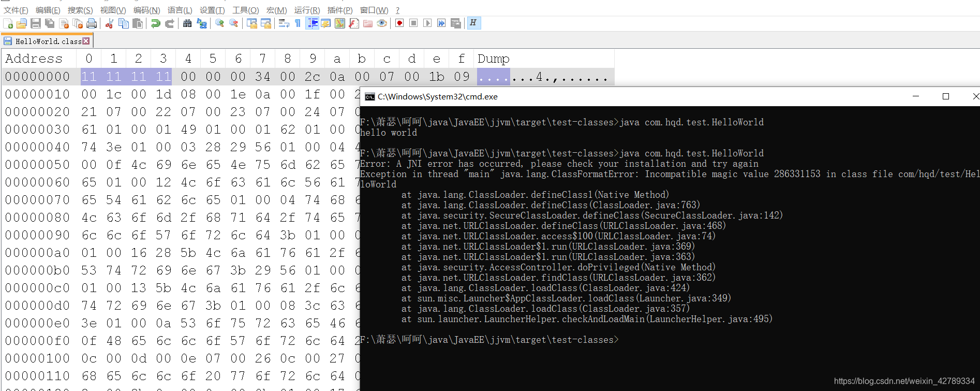Paste from the clipboard using the toolbar icon
This screenshot has width=980, height=391.
138,23
